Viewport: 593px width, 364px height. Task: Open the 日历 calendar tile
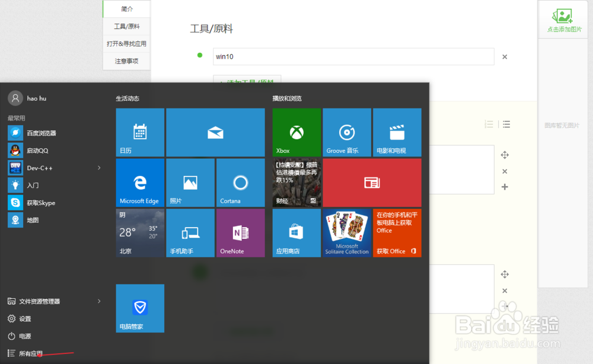[140, 132]
